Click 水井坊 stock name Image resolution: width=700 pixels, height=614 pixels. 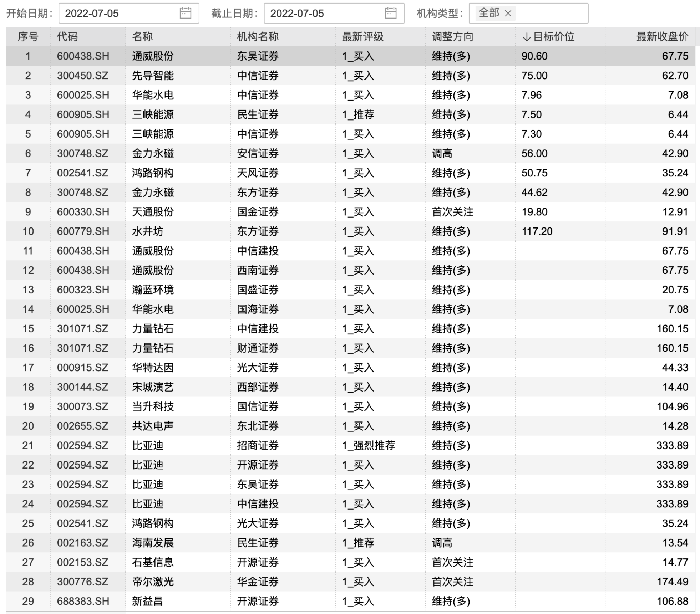(148, 231)
